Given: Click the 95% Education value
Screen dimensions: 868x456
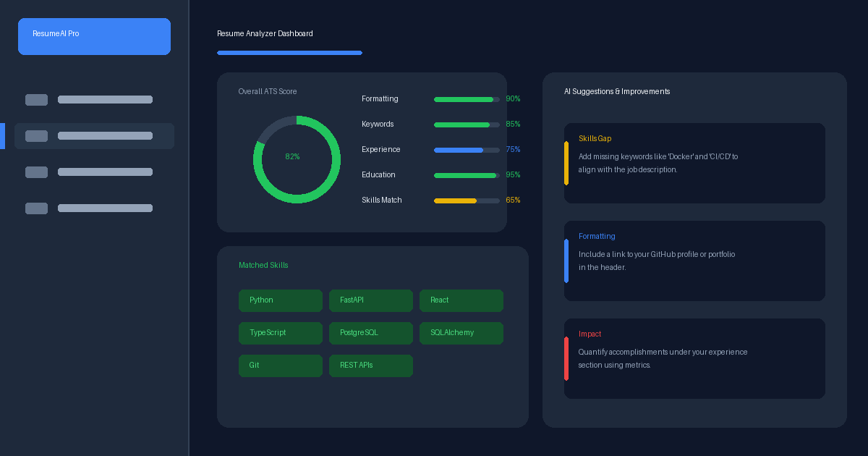Looking at the screenshot, I should [x=513, y=175].
